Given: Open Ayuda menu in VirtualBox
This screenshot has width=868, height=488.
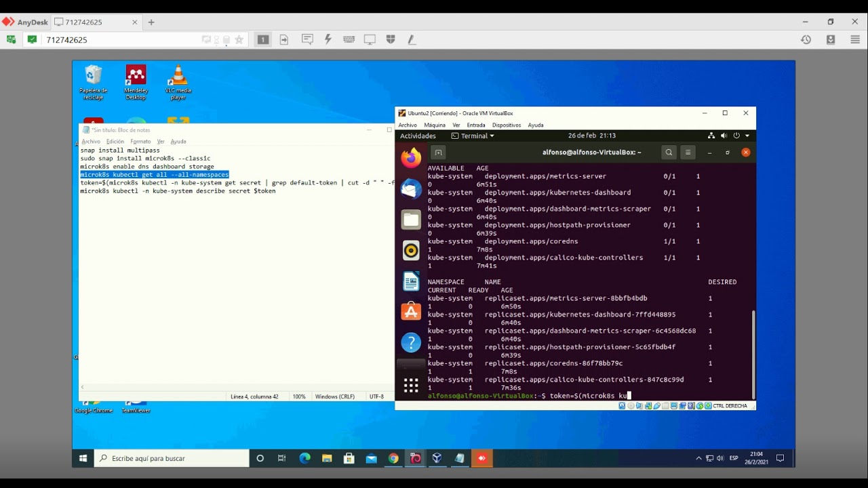Looking at the screenshot, I should 536,125.
